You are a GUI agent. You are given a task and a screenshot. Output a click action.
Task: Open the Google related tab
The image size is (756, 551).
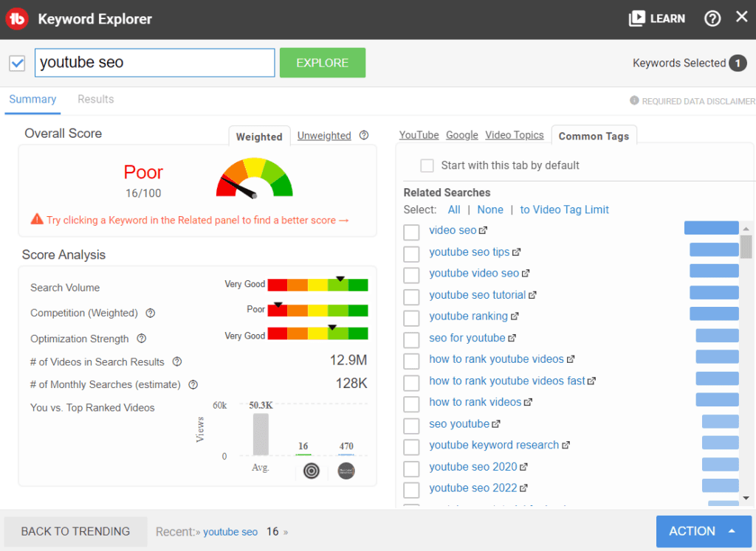462,135
